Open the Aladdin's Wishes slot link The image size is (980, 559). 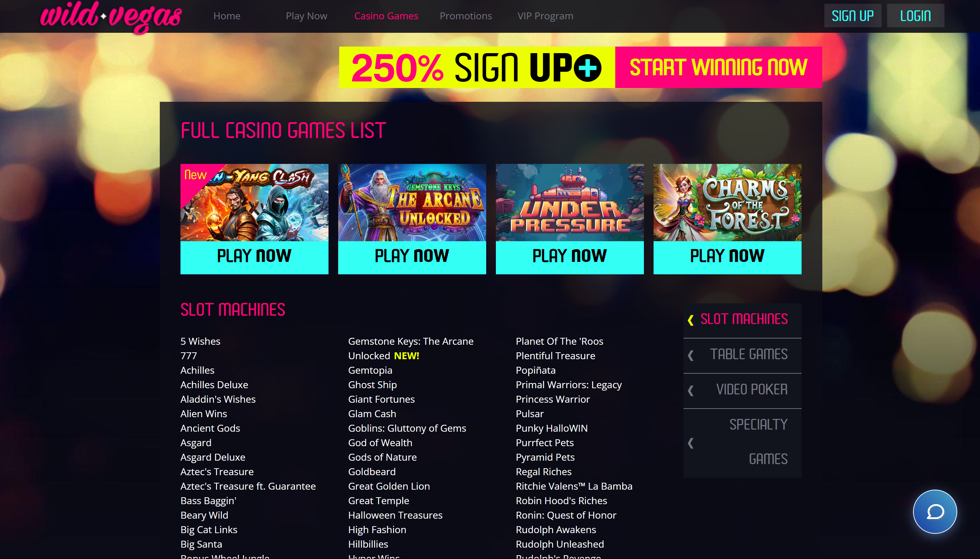tap(218, 399)
